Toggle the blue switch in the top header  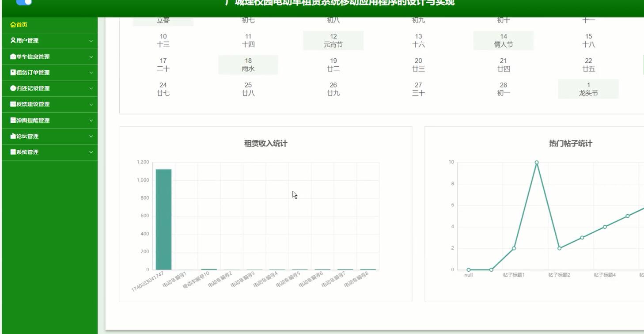point(24,2)
